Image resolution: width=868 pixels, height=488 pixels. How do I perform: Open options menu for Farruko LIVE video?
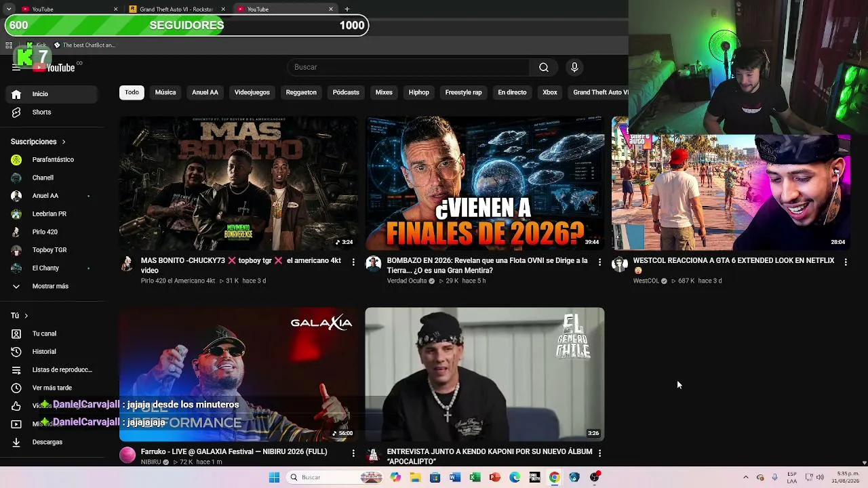point(353,452)
